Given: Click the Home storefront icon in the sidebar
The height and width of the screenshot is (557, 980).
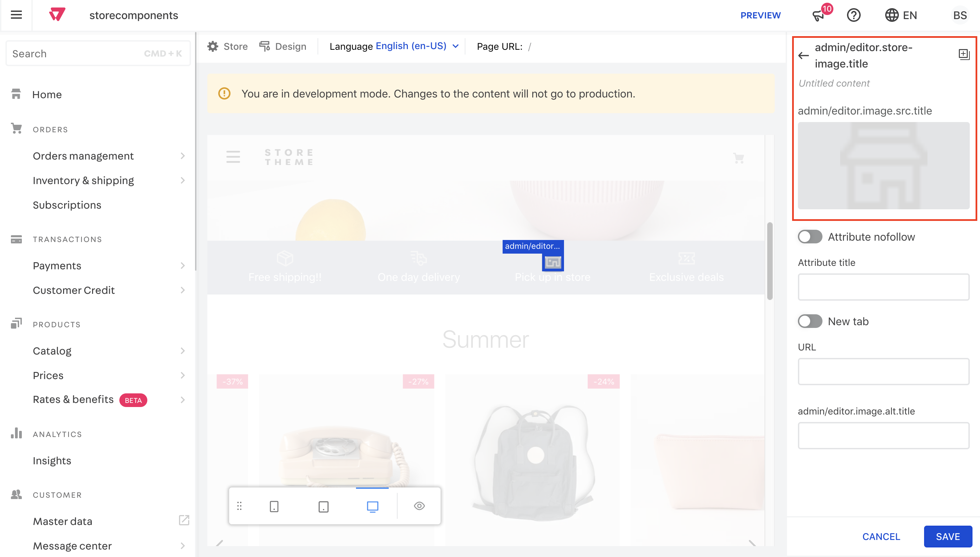Looking at the screenshot, I should pyautogui.click(x=16, y=94).
